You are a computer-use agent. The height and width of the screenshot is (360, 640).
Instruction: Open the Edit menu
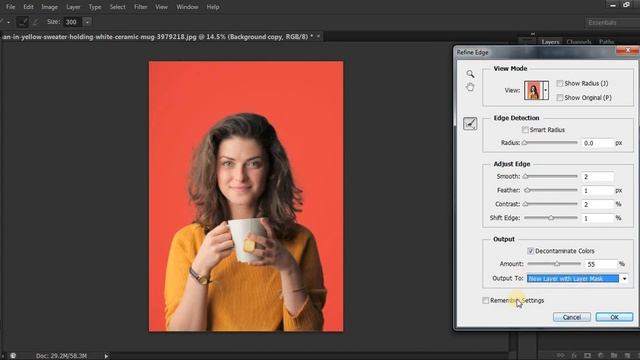(x=28, y=7)
